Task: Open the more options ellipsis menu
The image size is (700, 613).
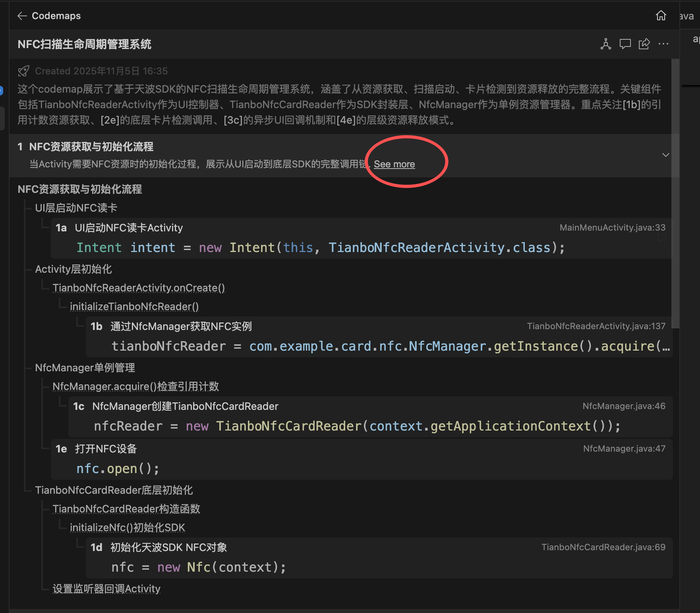Action: tap(663, 44)
